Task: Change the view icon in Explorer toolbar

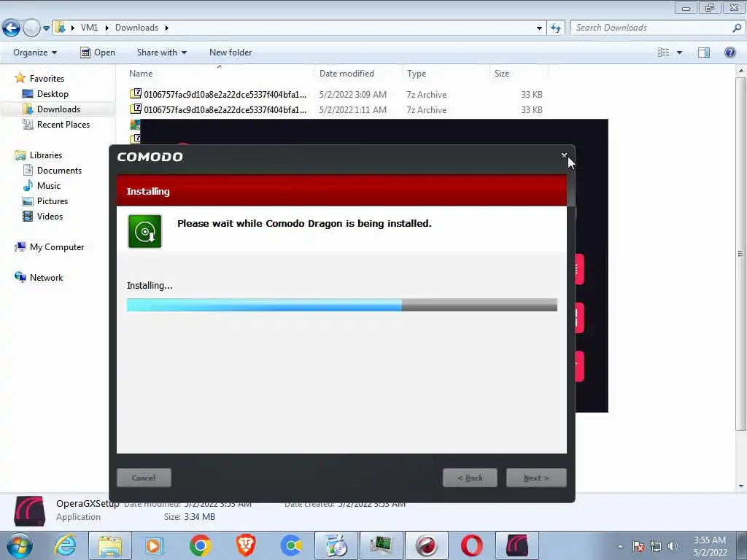Action: pyautogui.click(x=663, y=52)
